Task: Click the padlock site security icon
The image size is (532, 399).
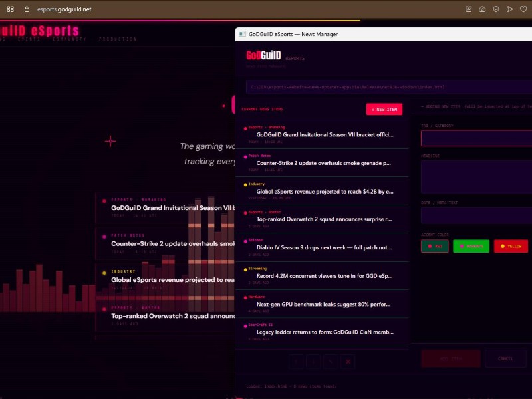Action: tap(27, 9)
